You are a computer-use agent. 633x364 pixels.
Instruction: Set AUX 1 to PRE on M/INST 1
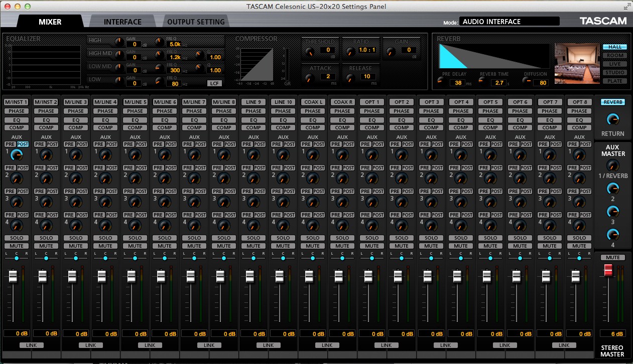tap(10, 144)
